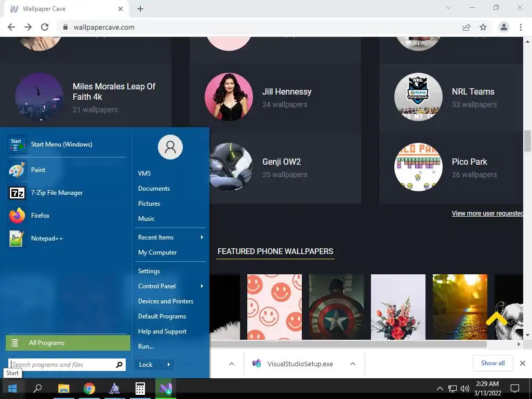The width and height of the screenshot is (532, 399).
Task: Open Chrome's three-dot menu
Action: (x=521, y=27)
